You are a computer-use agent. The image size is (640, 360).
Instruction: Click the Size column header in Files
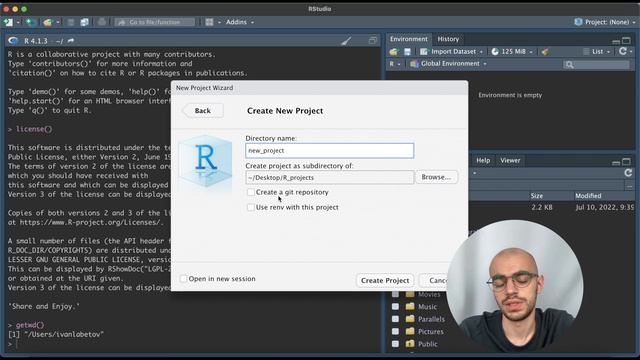[537, 196]
